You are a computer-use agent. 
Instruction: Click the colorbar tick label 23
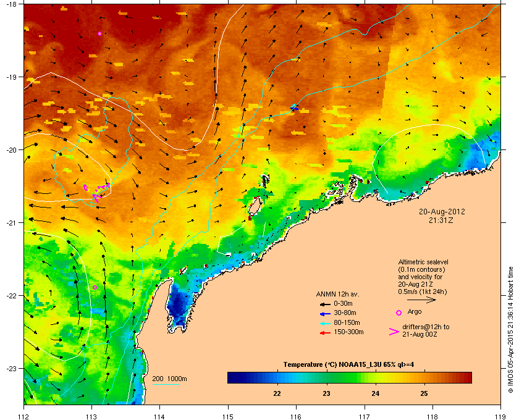(x=326, y=393)
